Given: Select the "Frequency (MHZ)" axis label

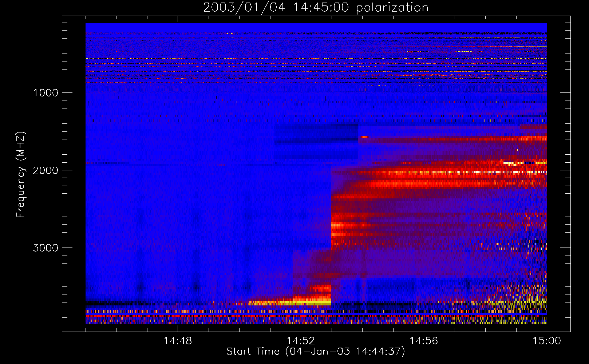Looking at the screenshot, I should 21,174.
